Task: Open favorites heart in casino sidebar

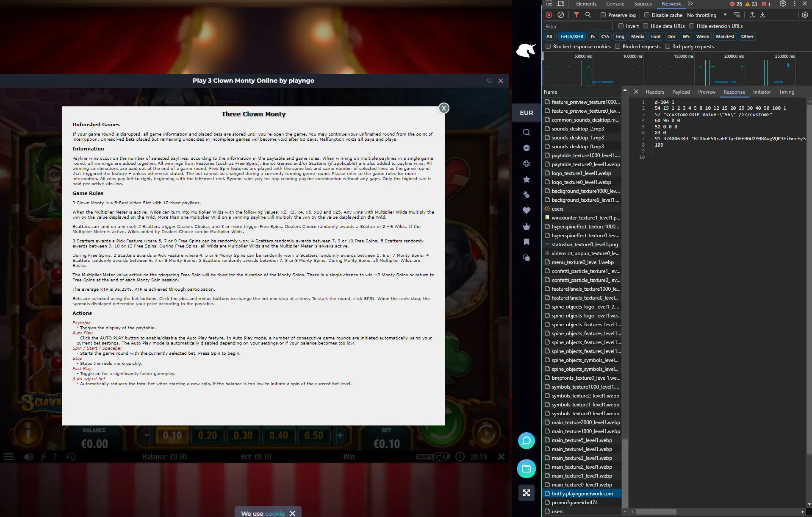Action: (x=527, y=211)
